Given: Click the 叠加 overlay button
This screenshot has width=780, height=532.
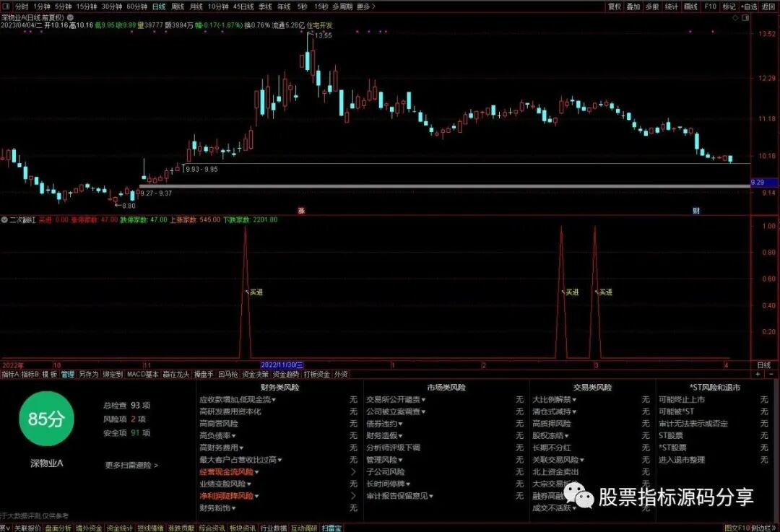Looking at the screenshot, I should 633,6.
